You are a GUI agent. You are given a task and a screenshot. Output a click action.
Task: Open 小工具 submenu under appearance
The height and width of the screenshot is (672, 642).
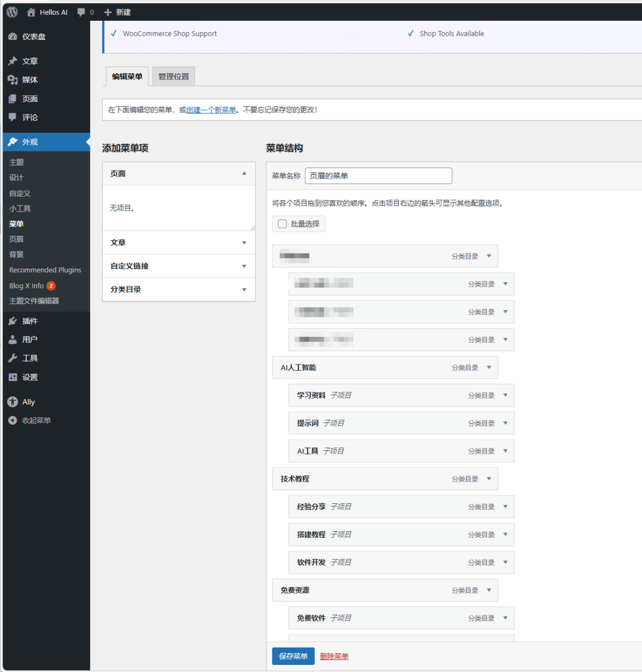(20, 209)
